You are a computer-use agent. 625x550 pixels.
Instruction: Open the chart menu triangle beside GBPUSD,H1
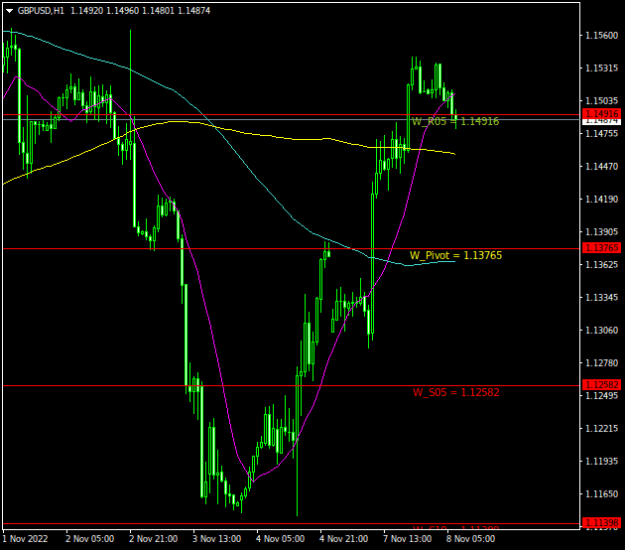point(9,11)
